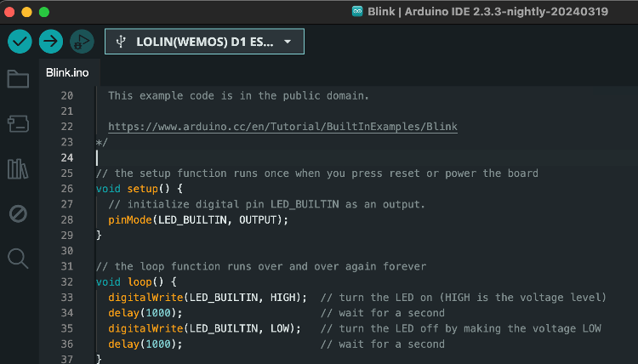
Task: Click digitalWrite(LED_BUILTIN, HIGH) on line 33
Action: pyautogui.click(x=207, y=297)
